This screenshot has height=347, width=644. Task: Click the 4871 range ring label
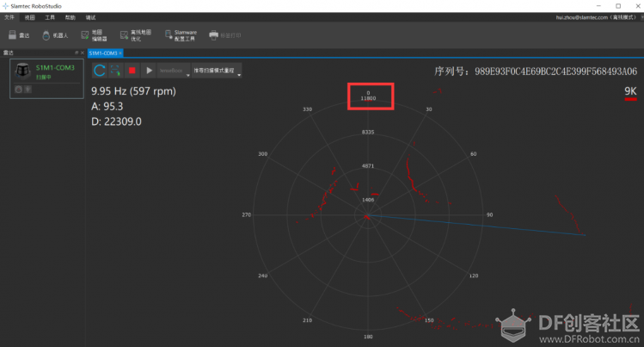coord(368,165)
